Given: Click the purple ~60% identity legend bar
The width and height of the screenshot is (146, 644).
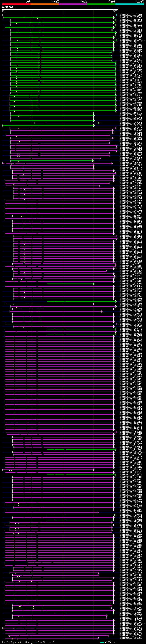Looking at the screenshot, I should pyautogui.click(x=73, y=4).
